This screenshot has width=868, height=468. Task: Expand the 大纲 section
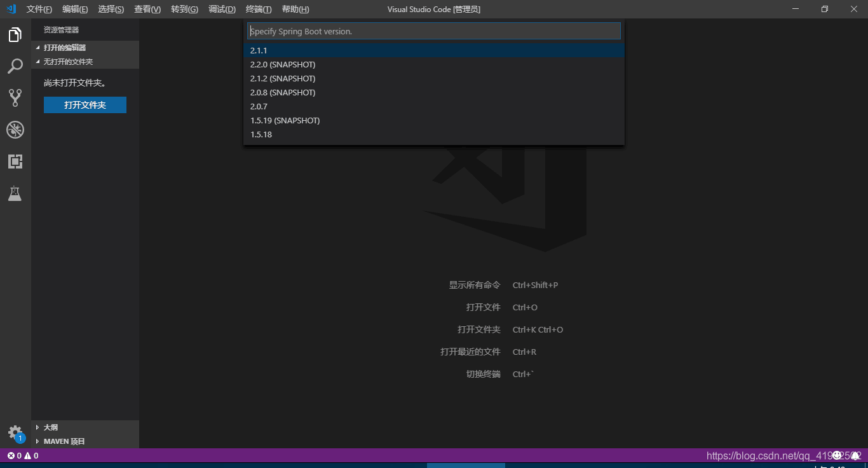pyautogui.click(x=85, y=427)
